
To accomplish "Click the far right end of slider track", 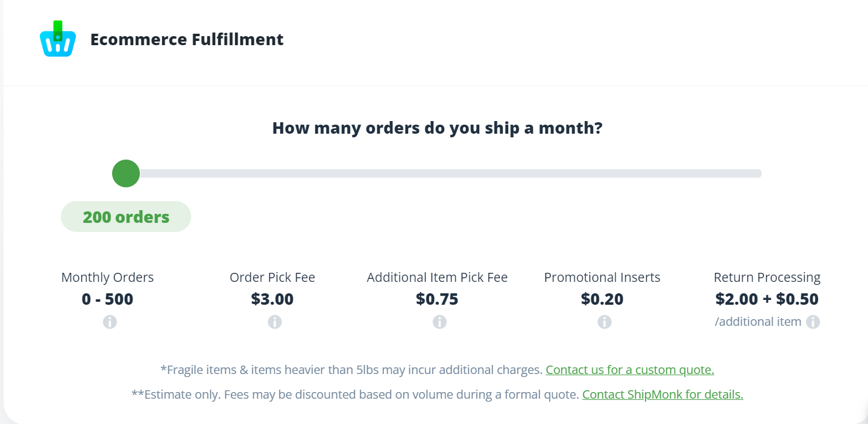I will coord(758,173).
